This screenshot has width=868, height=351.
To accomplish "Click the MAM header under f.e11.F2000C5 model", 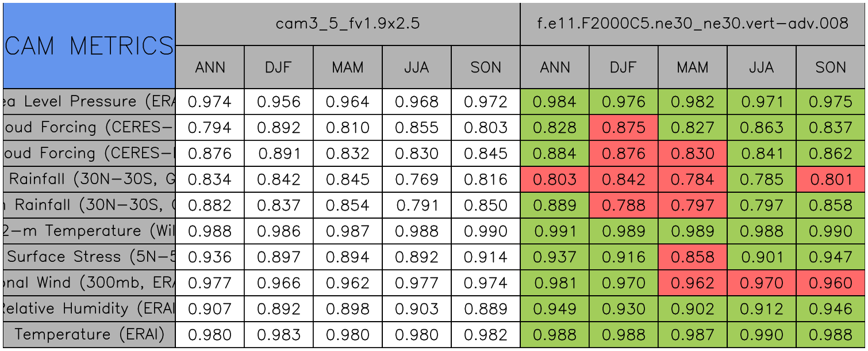I will pos(693,67).
